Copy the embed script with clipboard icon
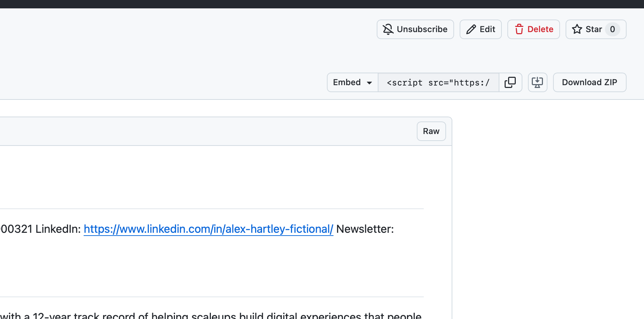Screen dimensions: 644x319 tap(510, 82)
